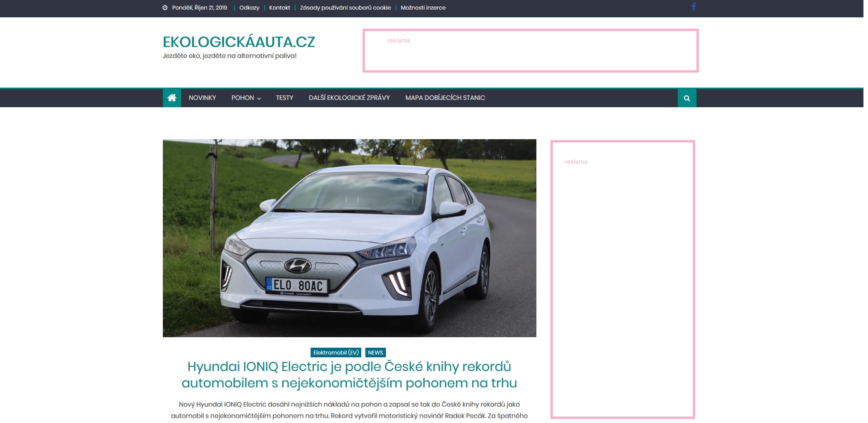868x423 pixels.
Task: Open the Kontakt link
Action: (x=280, y=8)
